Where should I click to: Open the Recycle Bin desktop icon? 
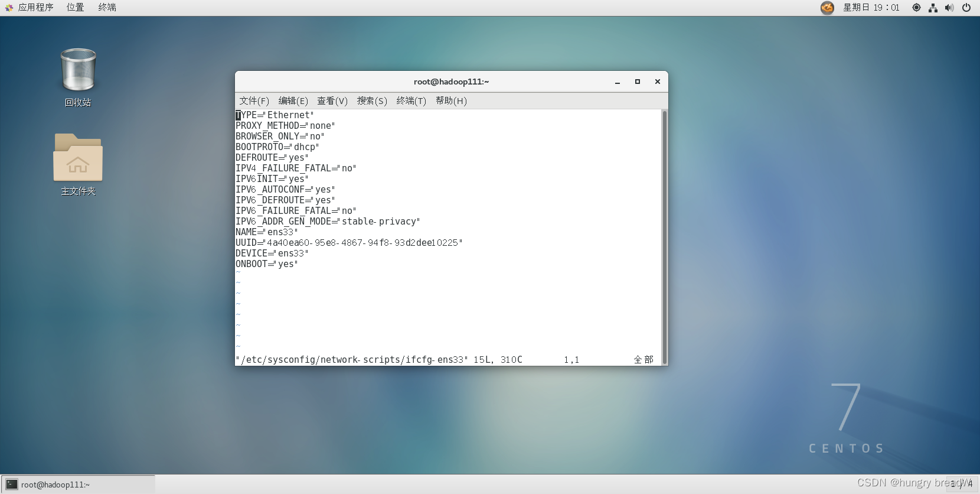(78, 70)
